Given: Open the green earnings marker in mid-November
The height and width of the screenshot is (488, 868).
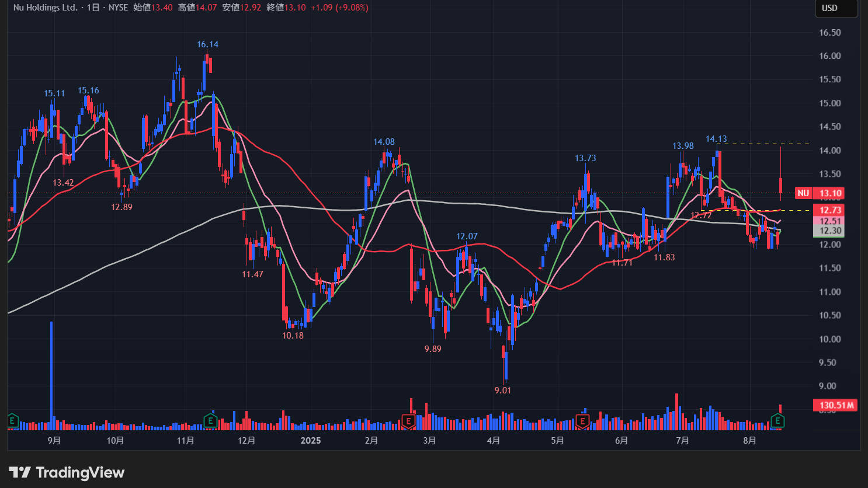Looking at the screenshot, I should point(210,420).
